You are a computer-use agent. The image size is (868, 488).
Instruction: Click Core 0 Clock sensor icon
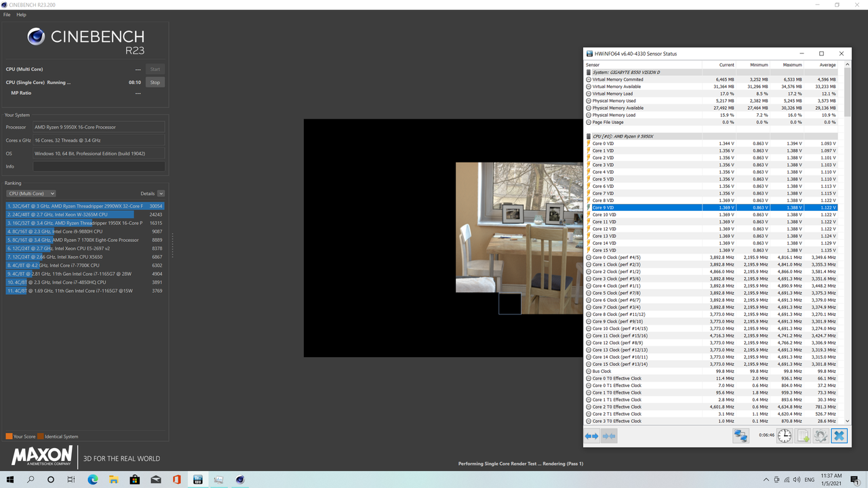coord(589,258)
